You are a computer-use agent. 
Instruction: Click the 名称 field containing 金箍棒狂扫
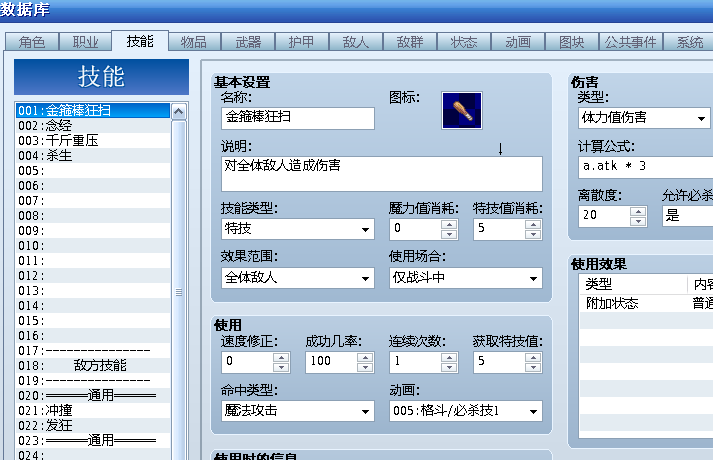click(298, 118)
